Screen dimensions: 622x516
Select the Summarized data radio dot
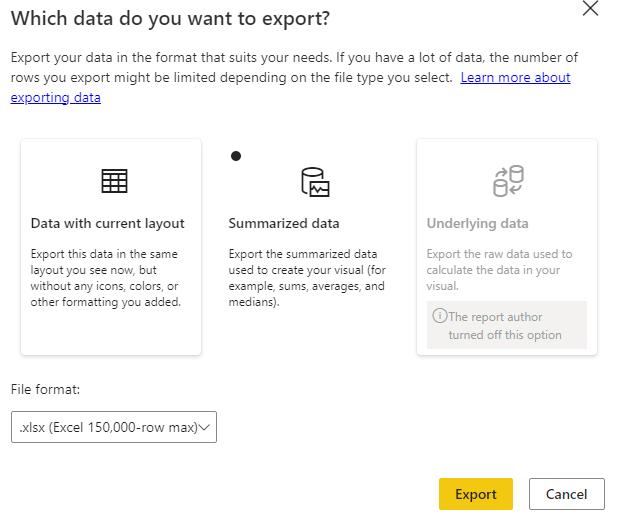[236, 156]
